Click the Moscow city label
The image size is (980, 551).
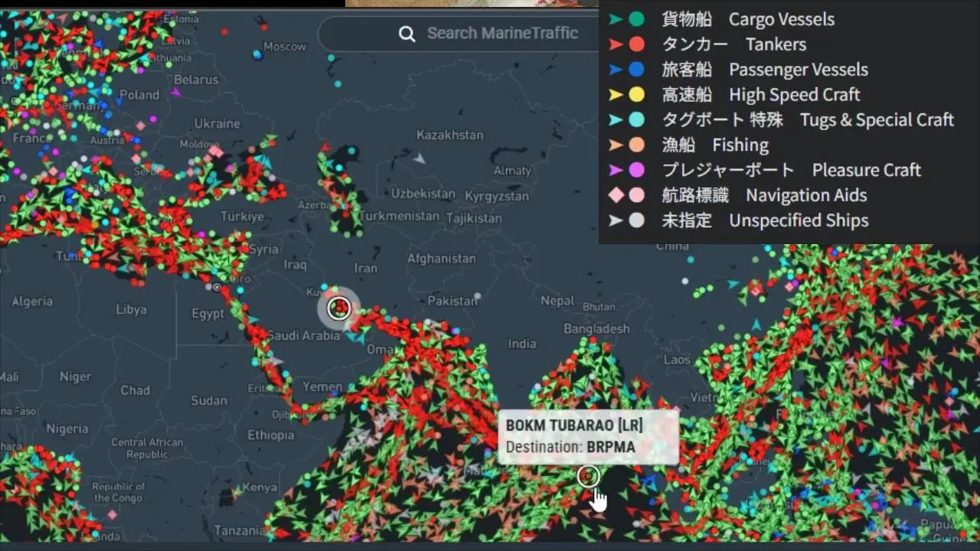pos(285,47)
